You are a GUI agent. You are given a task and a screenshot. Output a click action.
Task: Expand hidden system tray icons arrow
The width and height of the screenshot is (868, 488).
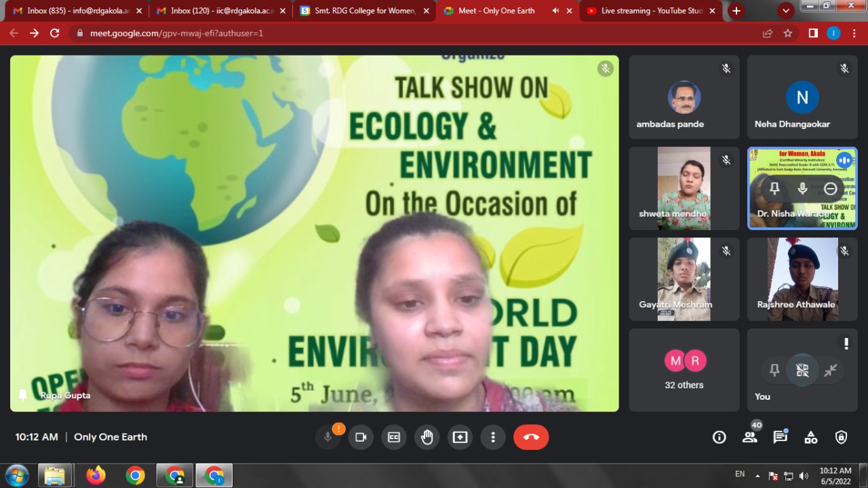click(x=758, y=476)
